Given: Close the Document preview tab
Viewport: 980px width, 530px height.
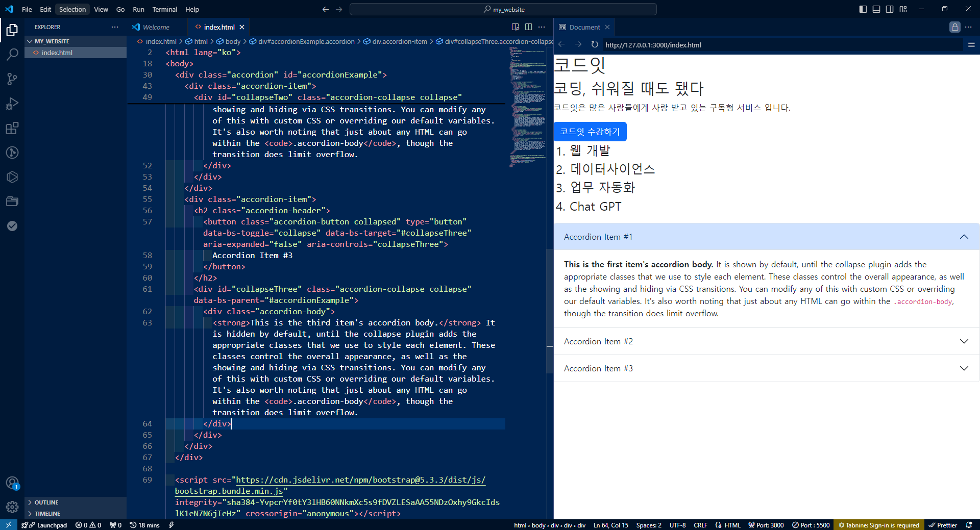Looking at the screenshot, I should click(x=607, y=27).
